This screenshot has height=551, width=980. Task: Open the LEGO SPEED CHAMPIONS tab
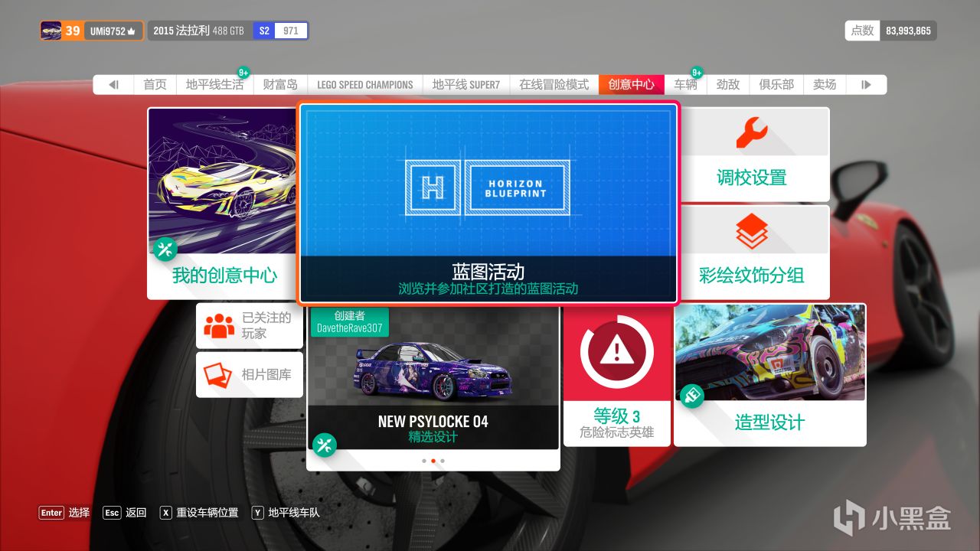(x=365, y=85)
